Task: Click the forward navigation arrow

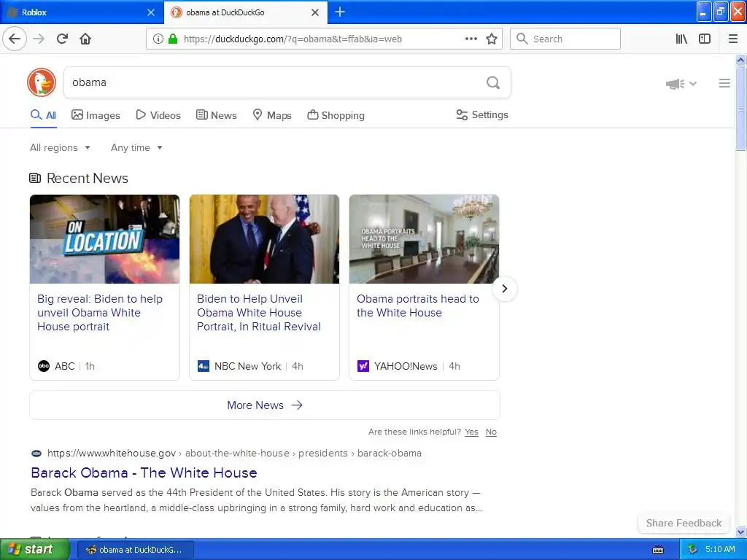Action: coord(39,39)
